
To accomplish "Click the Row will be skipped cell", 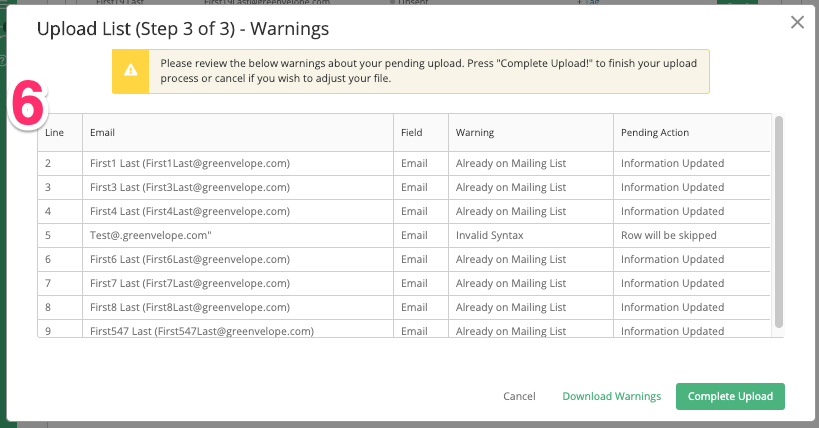I will click(692, 236).
